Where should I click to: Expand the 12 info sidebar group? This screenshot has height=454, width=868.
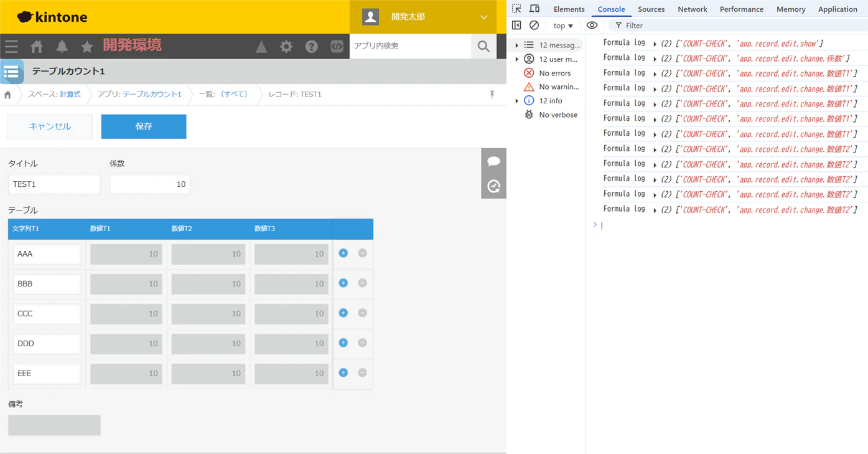(516, 101)
